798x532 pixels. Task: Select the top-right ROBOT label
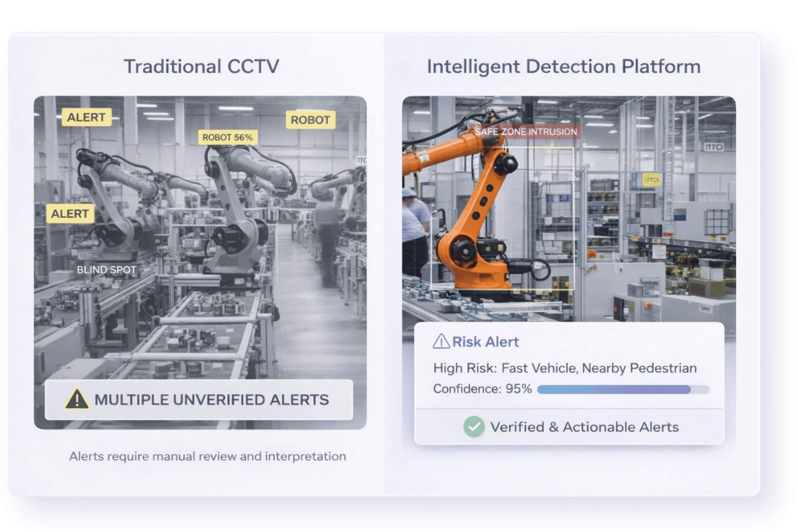[x=310, y=120]
